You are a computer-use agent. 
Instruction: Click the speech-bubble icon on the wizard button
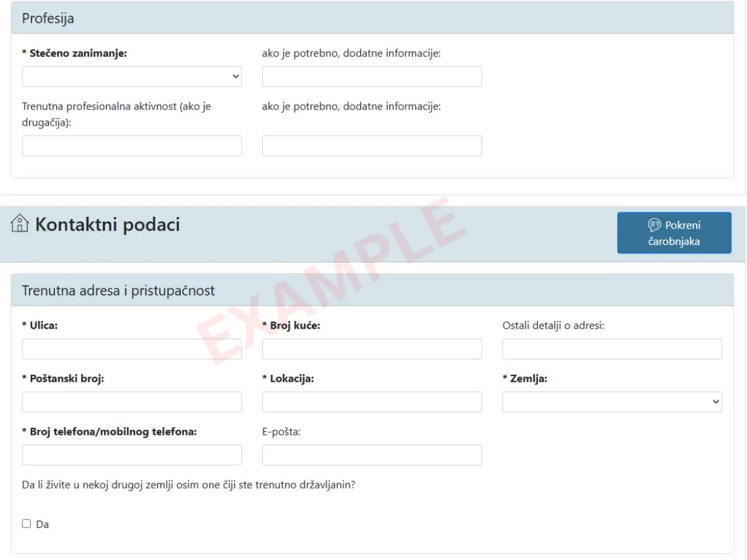point(654,225)
